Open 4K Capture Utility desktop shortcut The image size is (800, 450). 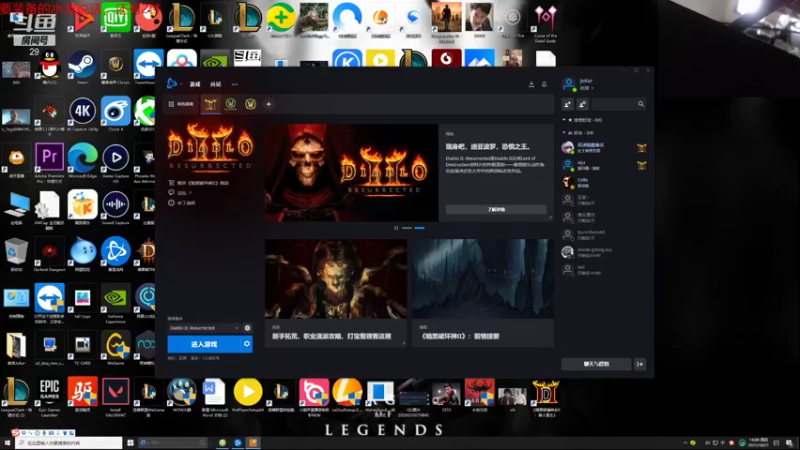point(82,114)
